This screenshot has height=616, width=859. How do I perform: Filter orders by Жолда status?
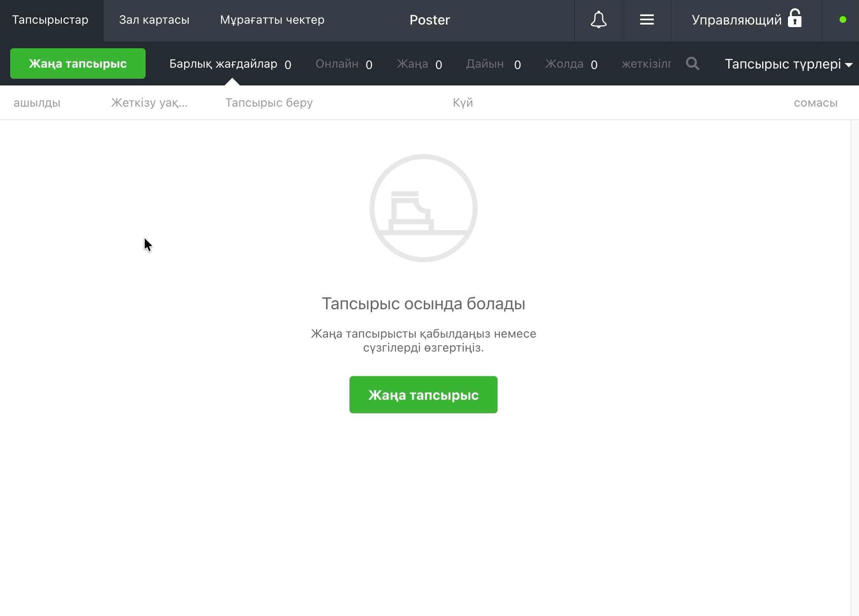click(571, 64)
